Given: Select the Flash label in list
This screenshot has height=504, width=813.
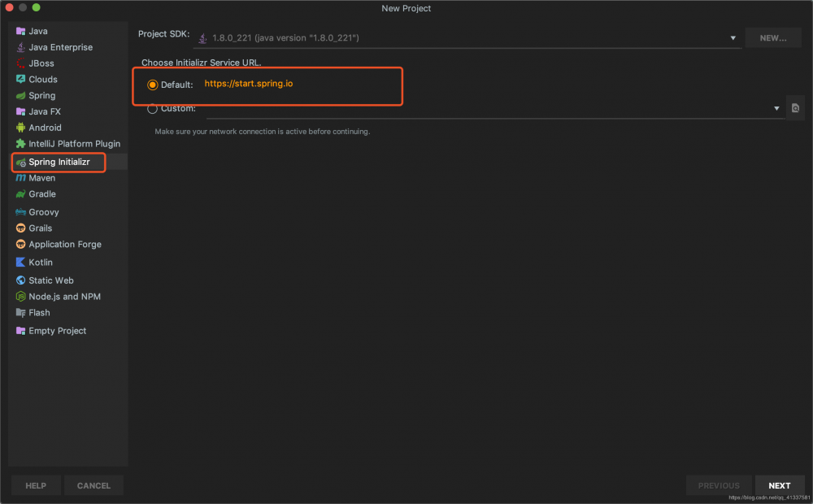Looking at the screenshot, I should [39, 313].
